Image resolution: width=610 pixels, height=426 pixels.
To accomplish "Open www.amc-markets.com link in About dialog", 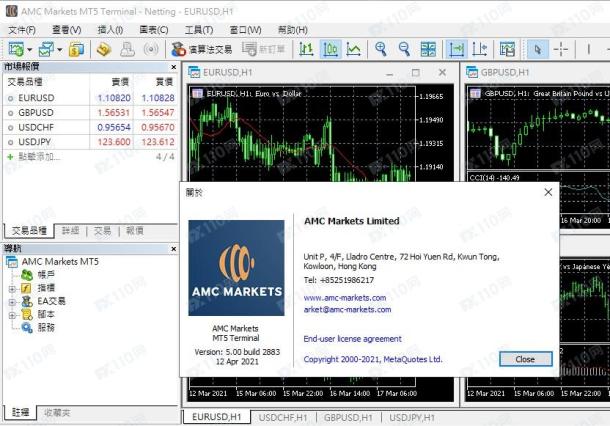I will [x=345, y=298].
